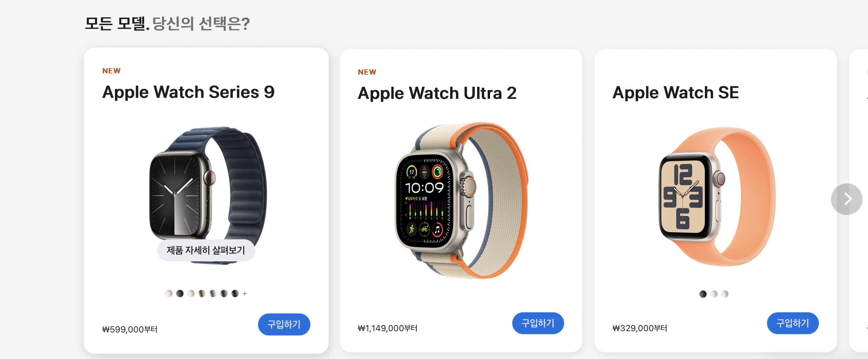Click 구입하기 for Apple Watch Ultra 2
The image size is (868, 359).
[x=538, y=323]
